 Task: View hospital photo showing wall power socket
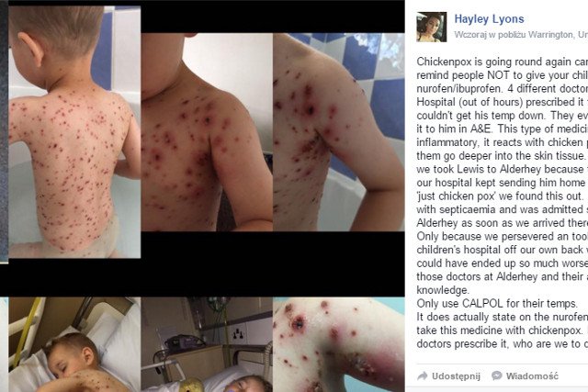207,344
